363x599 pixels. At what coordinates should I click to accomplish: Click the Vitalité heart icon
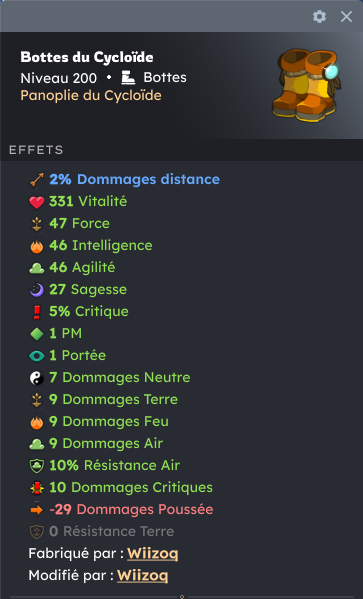pyautogui.click(x=37, y=202)
